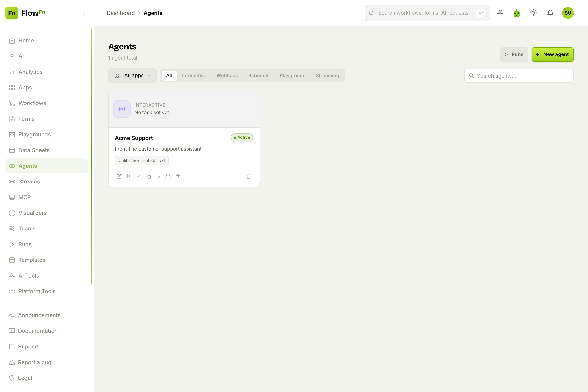Open the team sharing icon on agent card

click(x=168, y=176)
